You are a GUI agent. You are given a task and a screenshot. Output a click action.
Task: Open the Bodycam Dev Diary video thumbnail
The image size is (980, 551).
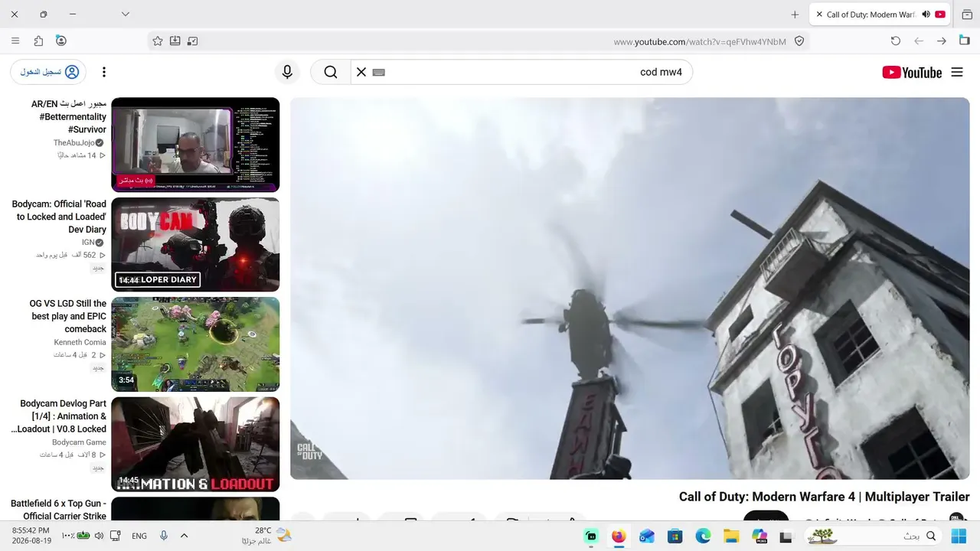tap(195, 245)
